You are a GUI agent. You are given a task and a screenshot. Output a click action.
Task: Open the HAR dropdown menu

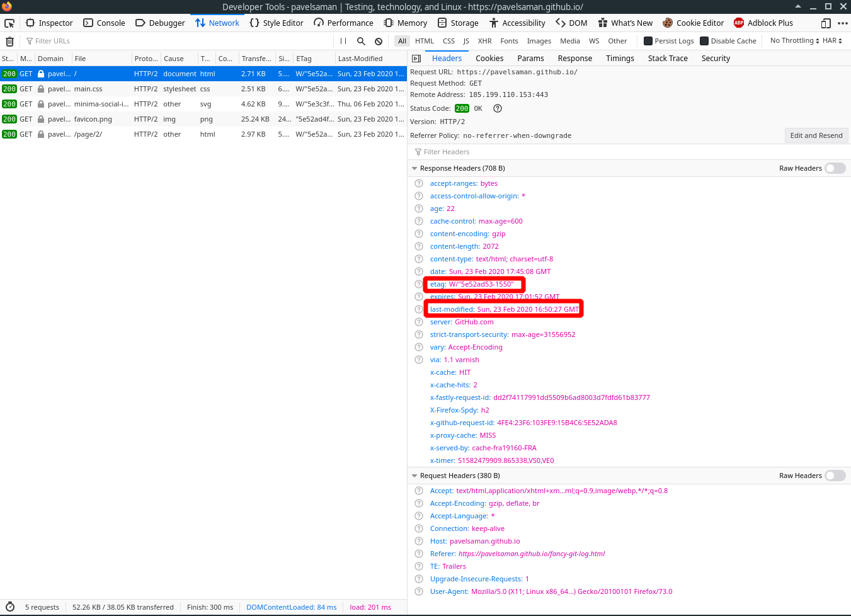pos(832,40)
